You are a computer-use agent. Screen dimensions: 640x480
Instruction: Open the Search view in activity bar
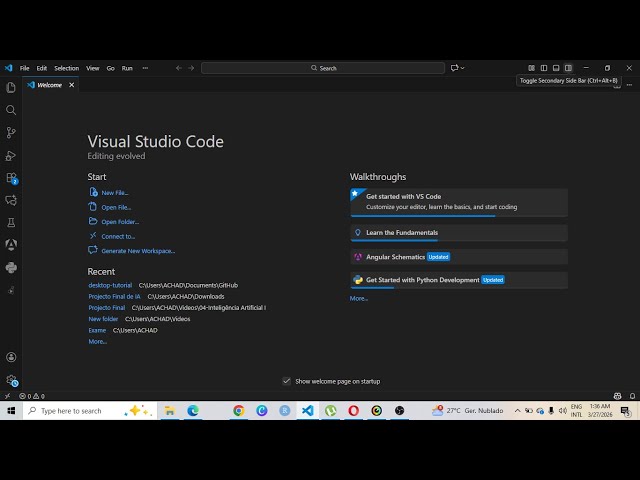pos(11,110)
